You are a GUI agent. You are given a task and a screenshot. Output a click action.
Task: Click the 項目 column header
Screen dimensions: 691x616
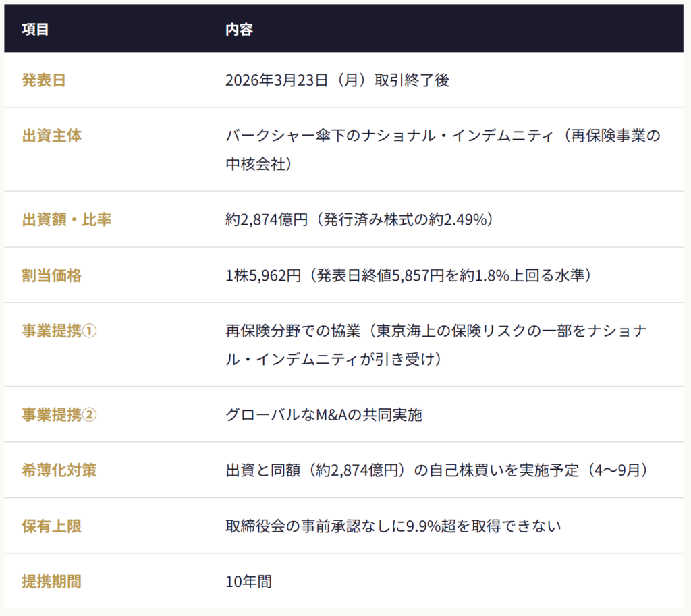tap(35, 30)
